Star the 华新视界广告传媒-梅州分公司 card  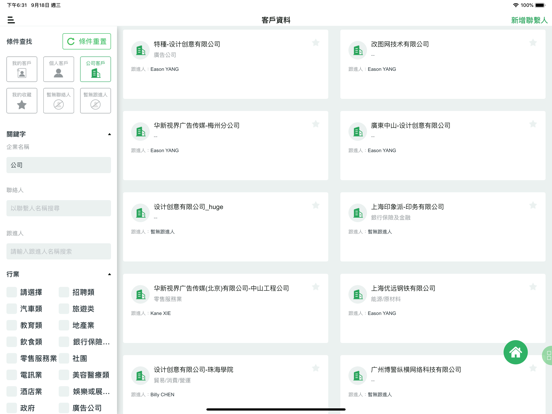pyautogui.click(x=315, y=124)
